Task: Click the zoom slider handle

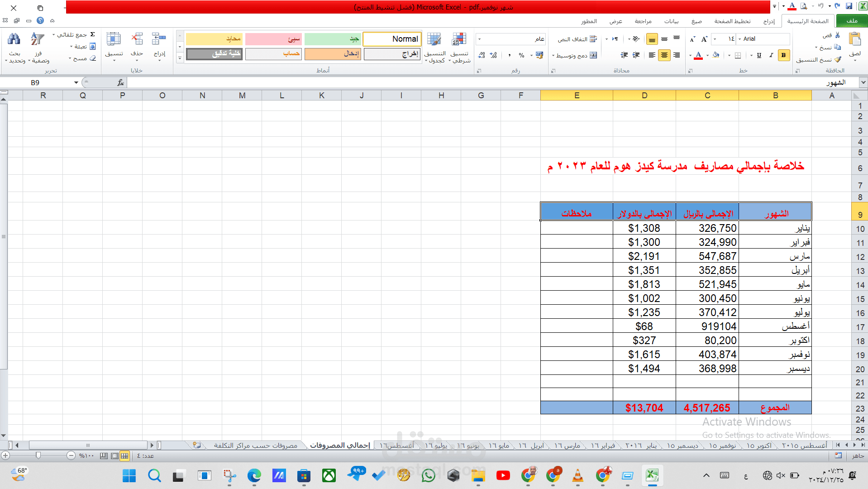Action: coord(38,455)
